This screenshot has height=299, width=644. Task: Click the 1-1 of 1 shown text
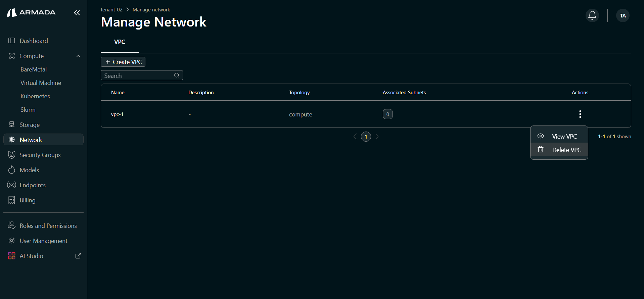tap(614, 137)
